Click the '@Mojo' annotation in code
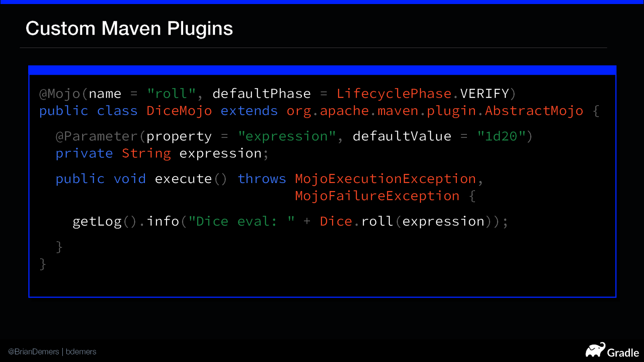This screenshot has height=362, width=644. [60, 94]
